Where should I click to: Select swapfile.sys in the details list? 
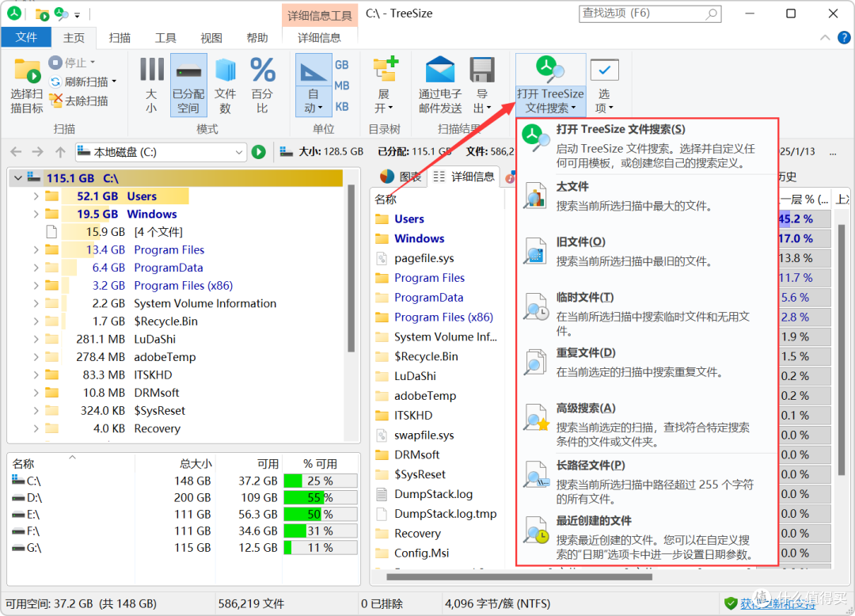[424, 435]
